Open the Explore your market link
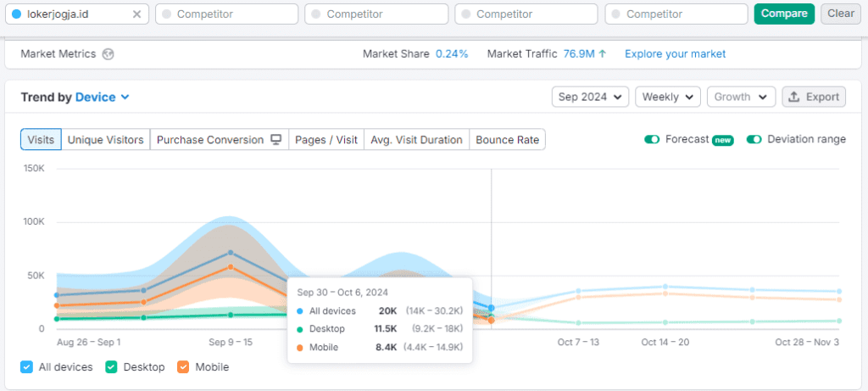This screenshot has width=868, height=391. click(x=675, y=54)
